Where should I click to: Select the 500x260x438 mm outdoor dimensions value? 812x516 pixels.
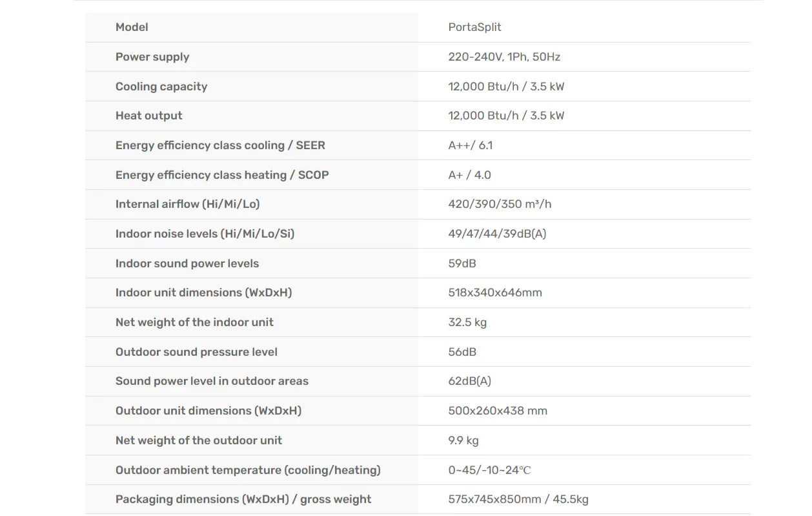tap(498, 411)
